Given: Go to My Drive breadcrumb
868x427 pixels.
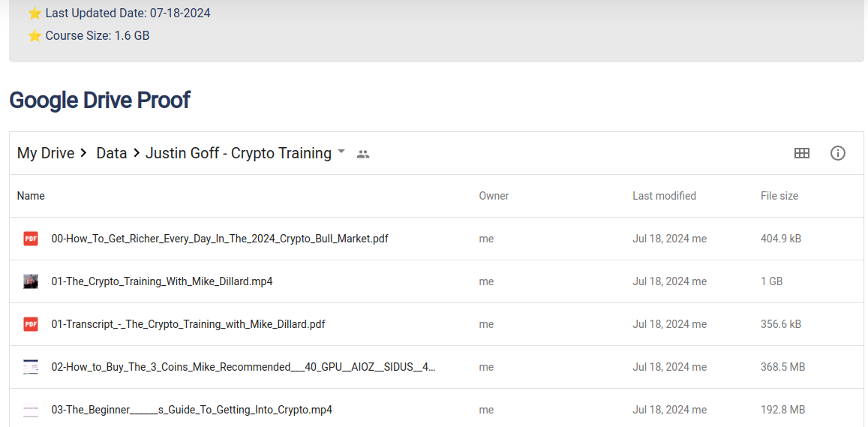Looking at the screenshot, I should (46, 153).
